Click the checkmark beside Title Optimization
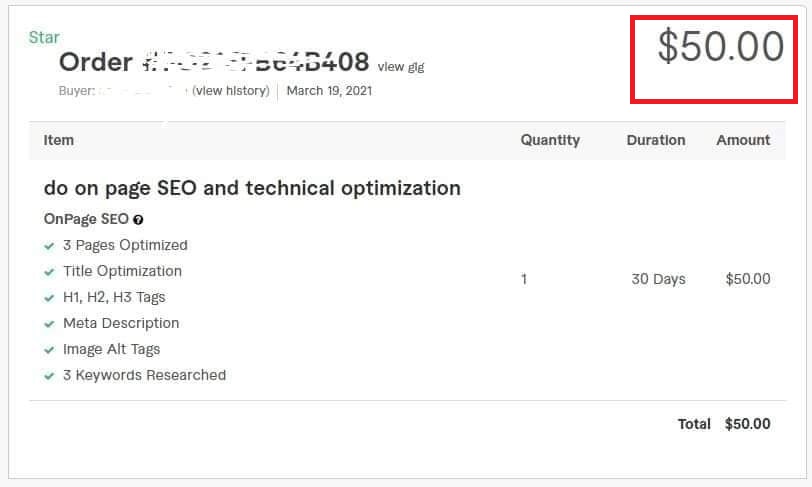812x487 pixels. tap(49, 272)
